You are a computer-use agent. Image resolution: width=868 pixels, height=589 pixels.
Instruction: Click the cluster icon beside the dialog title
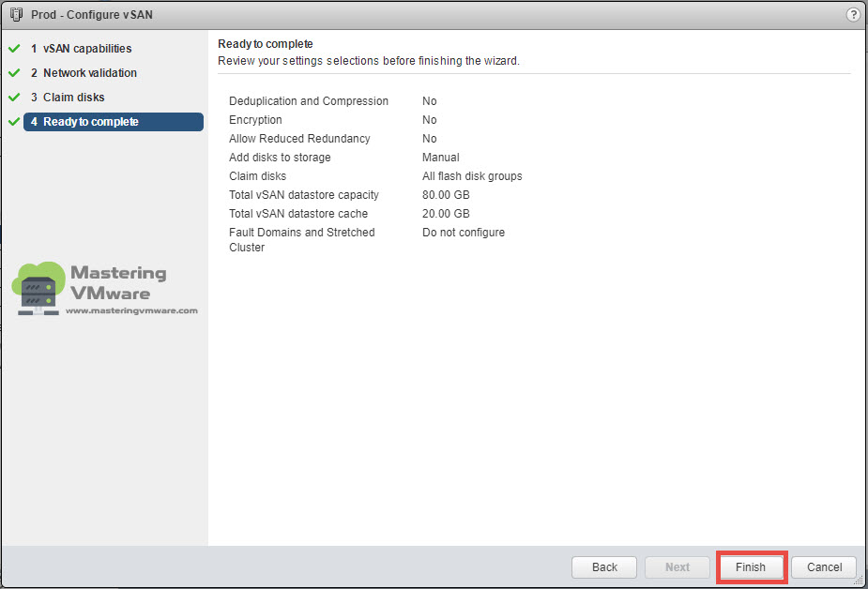click(x=16, y=14)
